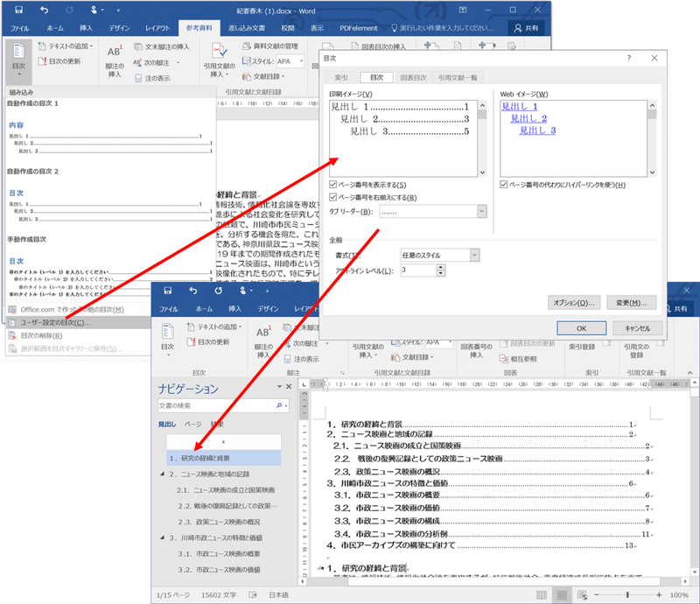
Task: Open the PDFelement ribbon tab in top window
Action: click(x=358, y=28)
